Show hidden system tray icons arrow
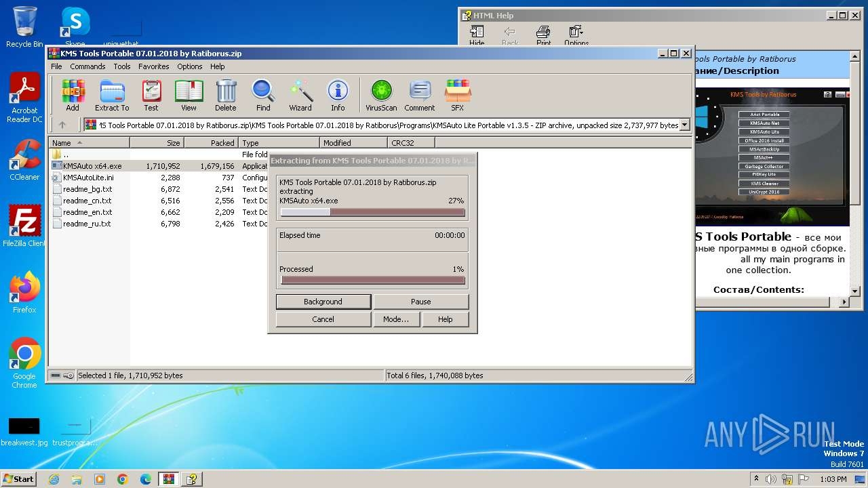The height and width of the screenshot is (488, 868). [757, 479]
